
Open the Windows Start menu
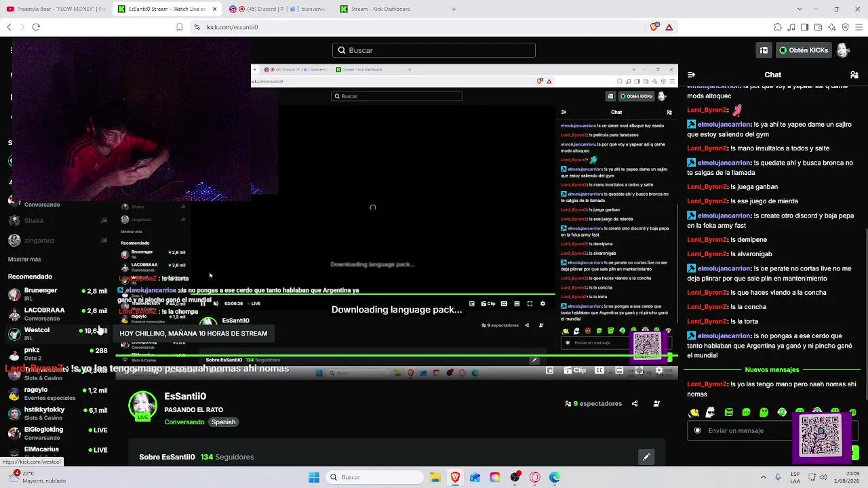pos(314,477)
